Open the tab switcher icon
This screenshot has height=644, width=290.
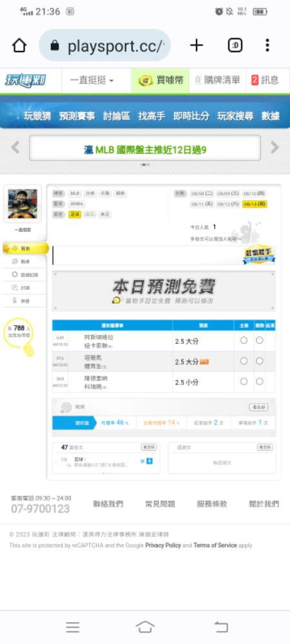click(x=235, y=46)
